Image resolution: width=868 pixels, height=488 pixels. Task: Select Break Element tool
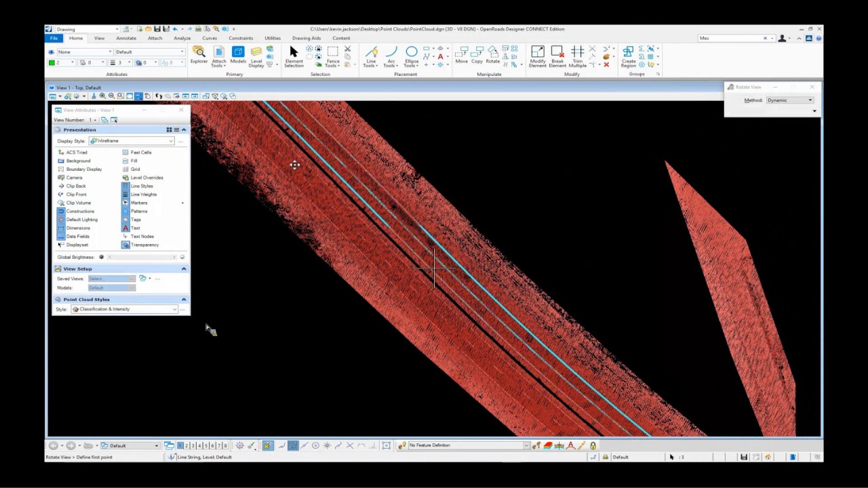(x=557, y=57)
